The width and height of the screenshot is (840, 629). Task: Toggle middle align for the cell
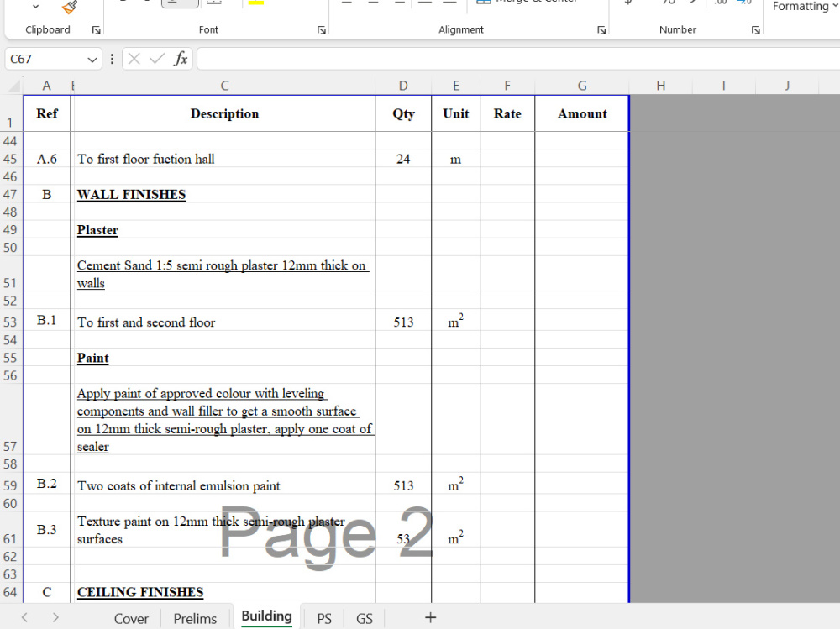[x=373, y=3]
